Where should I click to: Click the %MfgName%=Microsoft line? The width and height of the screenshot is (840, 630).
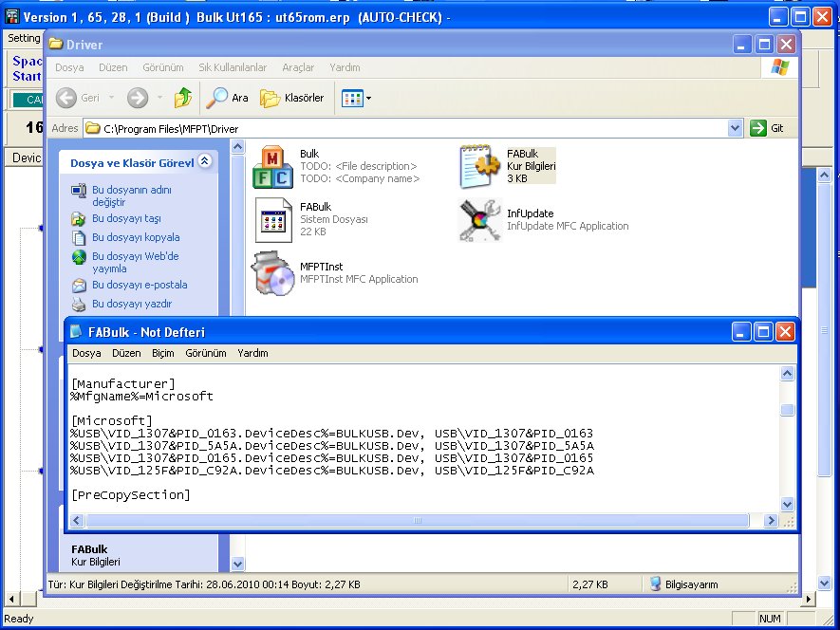142,397
